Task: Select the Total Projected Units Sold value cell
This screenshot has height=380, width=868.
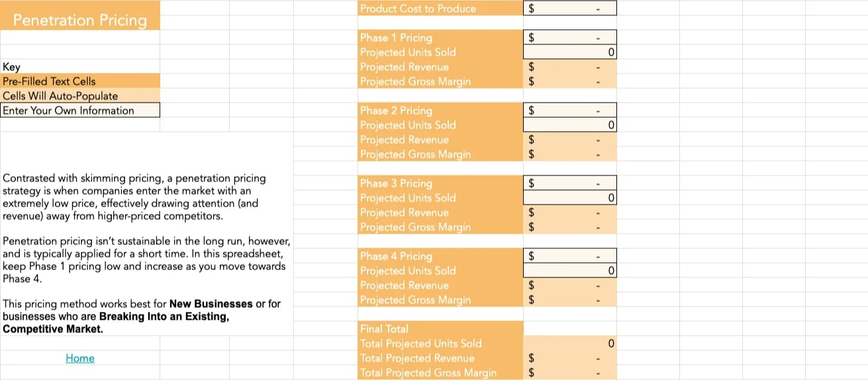Action: tap(569, 344)
